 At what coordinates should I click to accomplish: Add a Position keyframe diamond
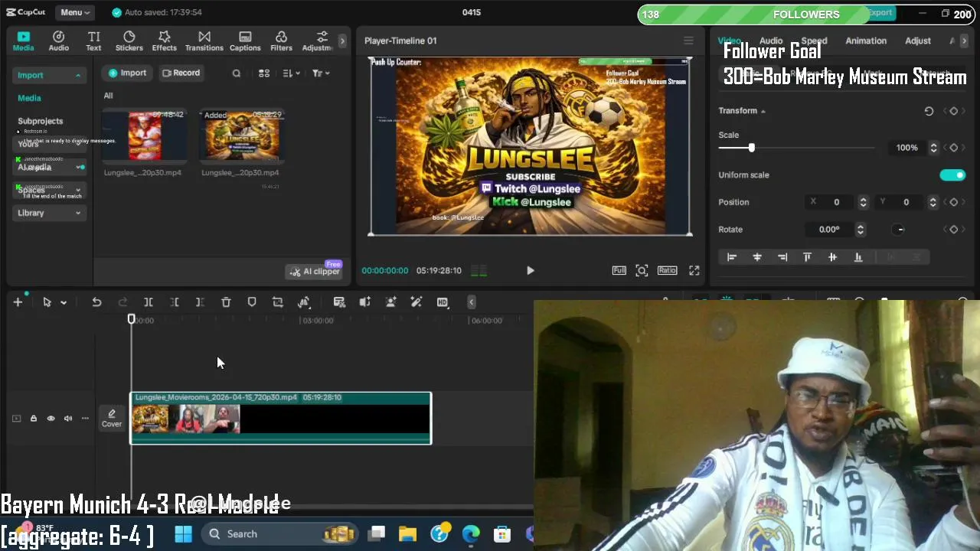point(953,202)
